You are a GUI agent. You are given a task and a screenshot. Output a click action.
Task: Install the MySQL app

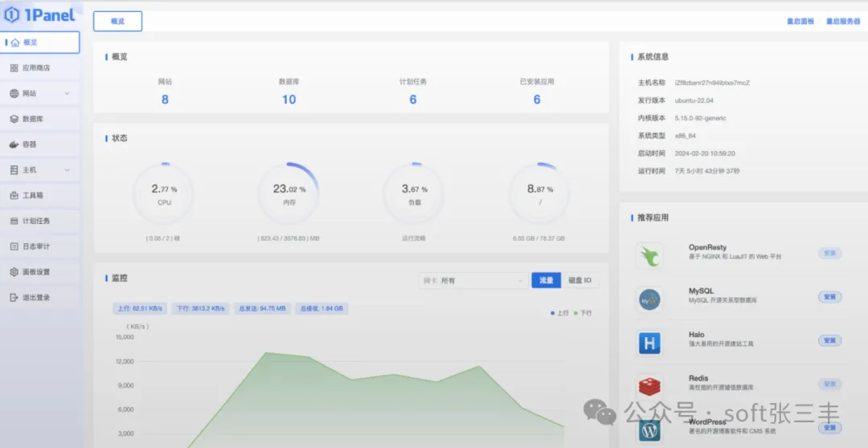(829, 297)
